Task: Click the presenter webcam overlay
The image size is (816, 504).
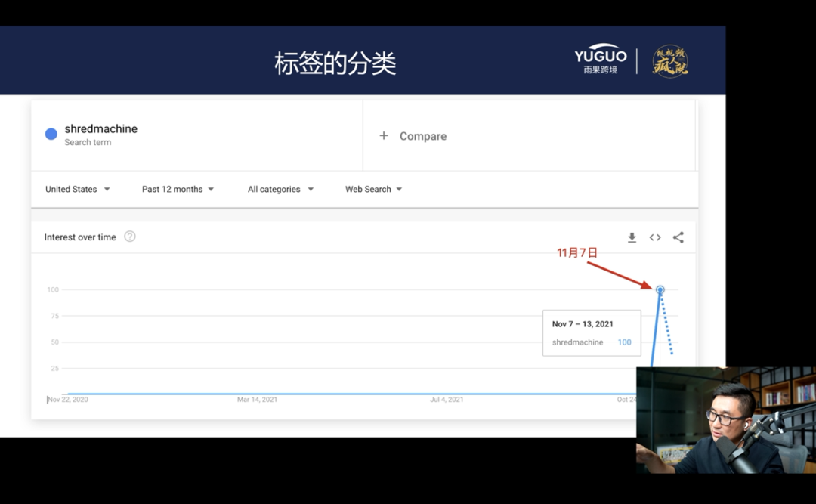Action: tap(725, 419)
